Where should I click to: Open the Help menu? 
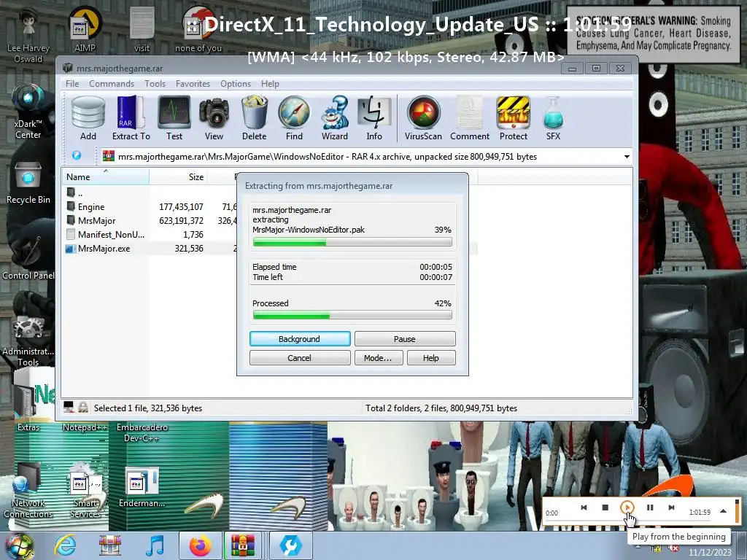[270, 84]
